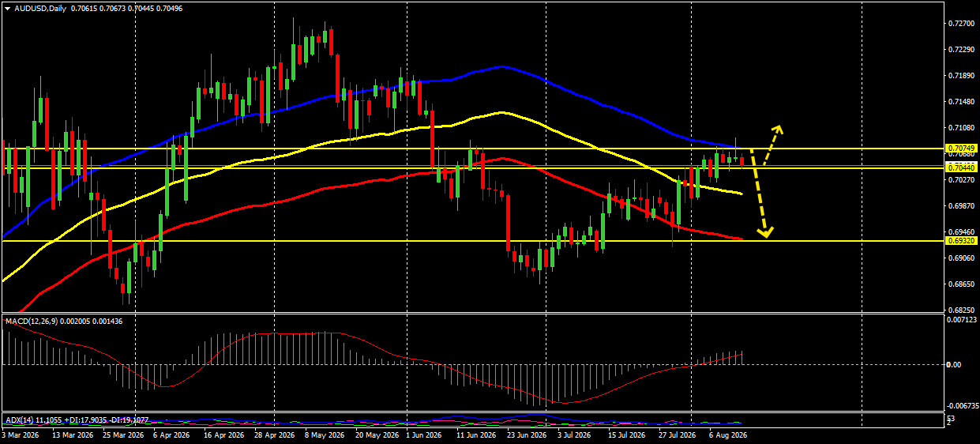Image resolution: width=980 pixels, height=444 pixels.
Task: Click the 0.69060 price axis label
Action: [x=962, y=258]
